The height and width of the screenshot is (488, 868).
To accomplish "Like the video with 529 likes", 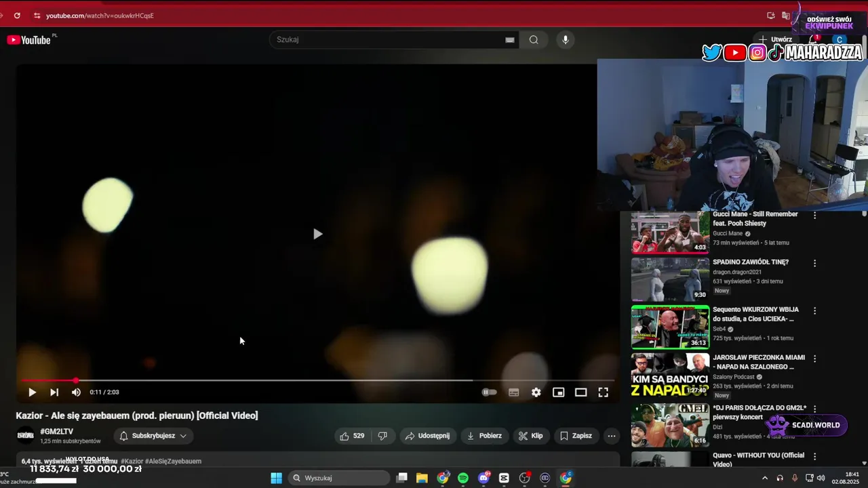I will coord(353,436).
